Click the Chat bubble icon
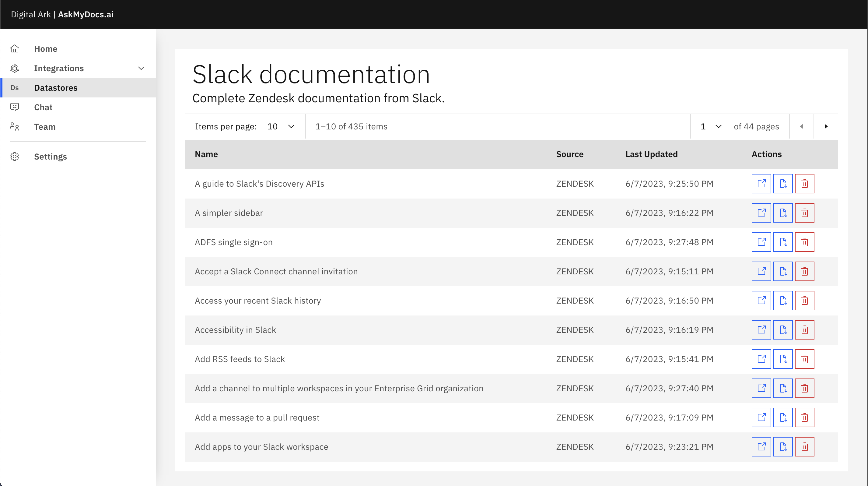Screen dimensions: 868x486 (15, 107)
